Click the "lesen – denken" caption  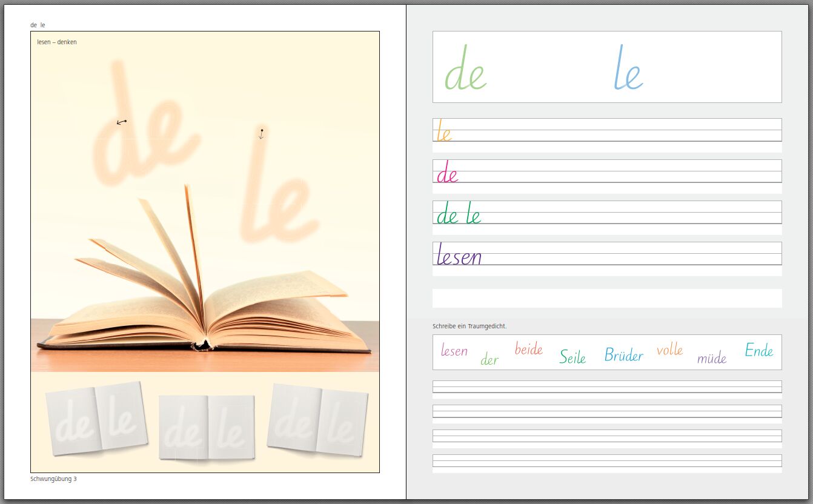pos(57,42)
